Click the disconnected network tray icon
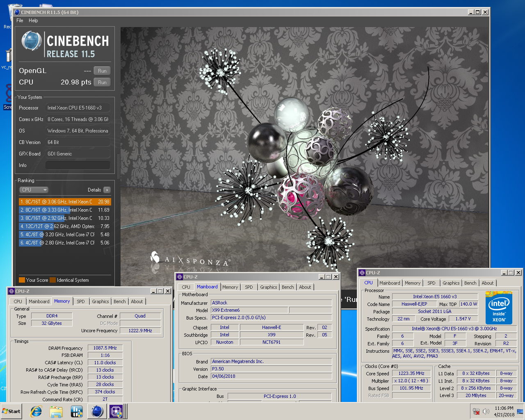The width and height of the screenshot is (525, 420). 476,411
